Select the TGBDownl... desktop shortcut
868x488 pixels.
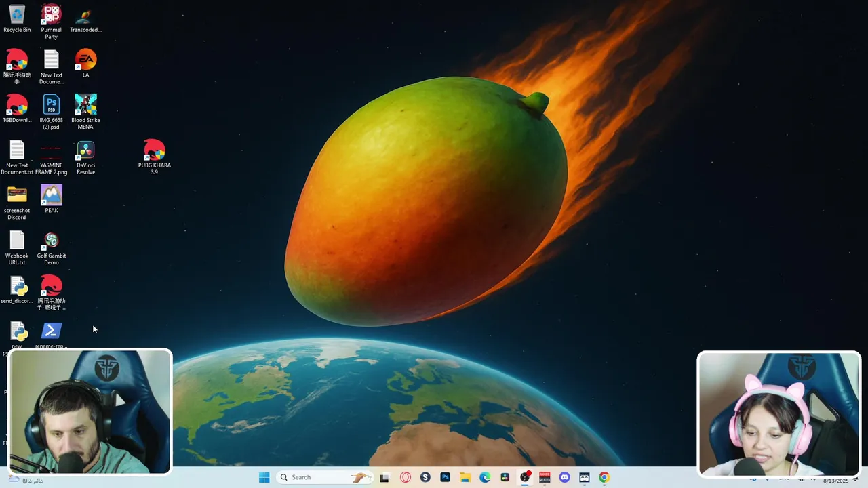pos(17,109)
